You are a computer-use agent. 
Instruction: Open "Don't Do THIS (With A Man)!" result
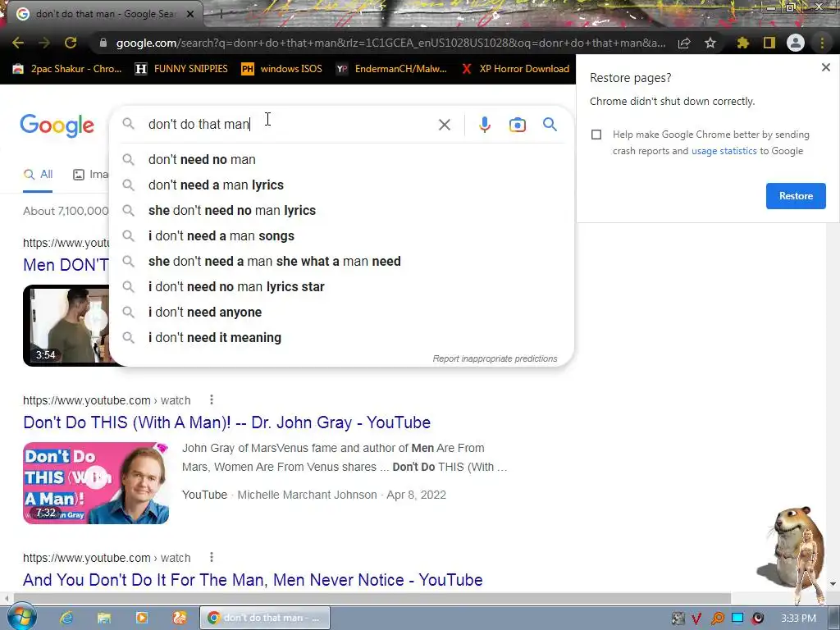[226, 422]
